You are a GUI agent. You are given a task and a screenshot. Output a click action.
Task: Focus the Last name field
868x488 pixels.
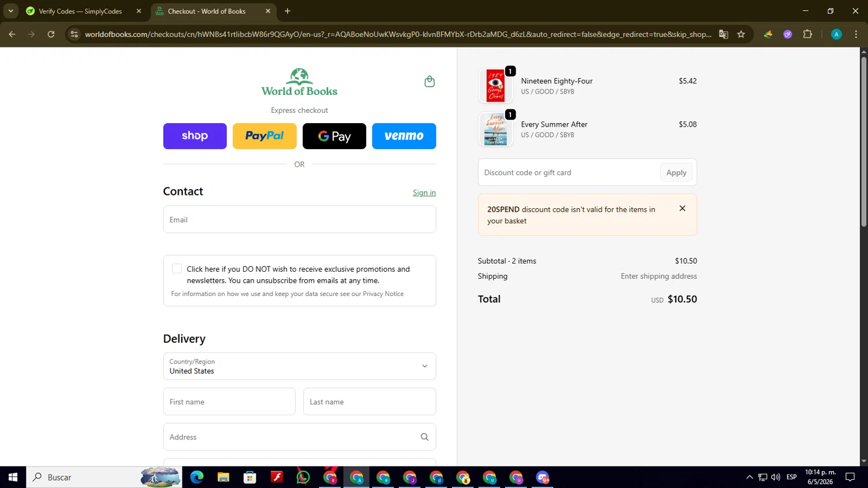pyautogui.click(x=369, y=401)
